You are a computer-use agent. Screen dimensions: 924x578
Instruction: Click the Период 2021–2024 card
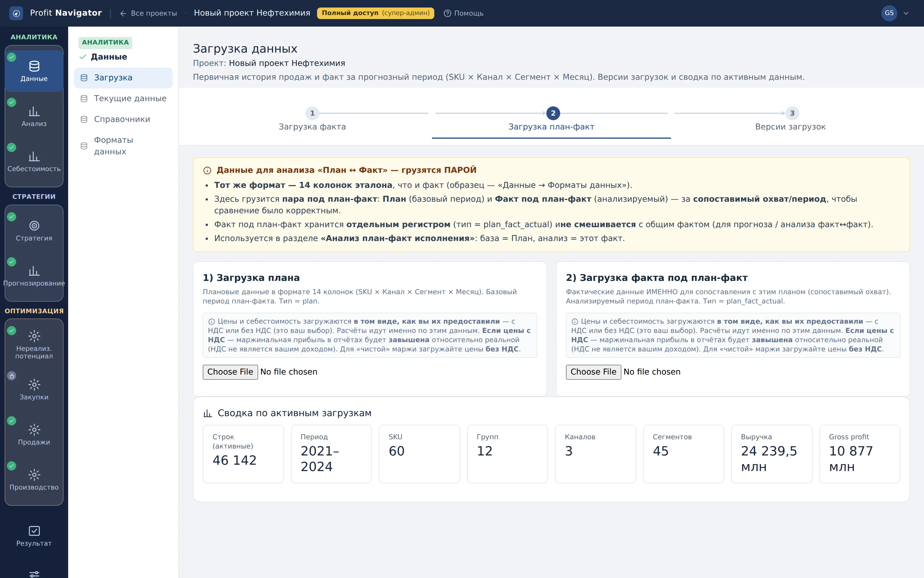331,454
